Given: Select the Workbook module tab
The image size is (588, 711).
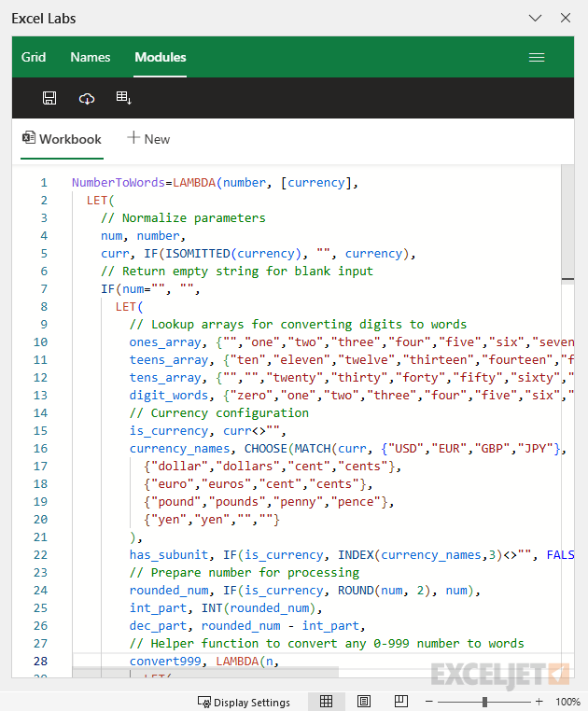Looking at the screenshot, I should pyautogui.click(x=62, y=139).
